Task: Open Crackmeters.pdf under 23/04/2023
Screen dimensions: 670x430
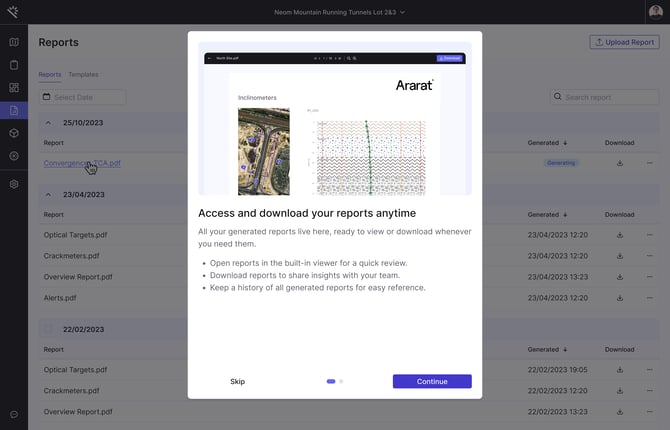Action: coord(71,256)
